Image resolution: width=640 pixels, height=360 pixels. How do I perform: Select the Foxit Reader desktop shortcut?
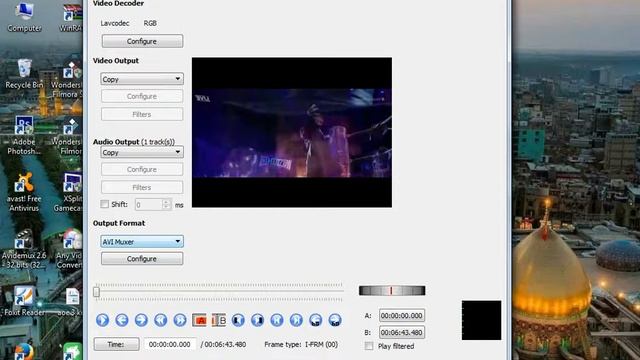coord(24,301)
